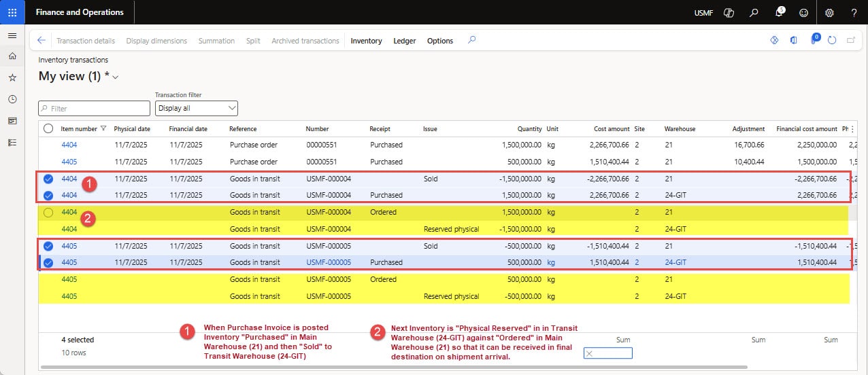This screenshot has width=868, height=375.
Task: Click Split in the action pane
Action: point(253,41)
